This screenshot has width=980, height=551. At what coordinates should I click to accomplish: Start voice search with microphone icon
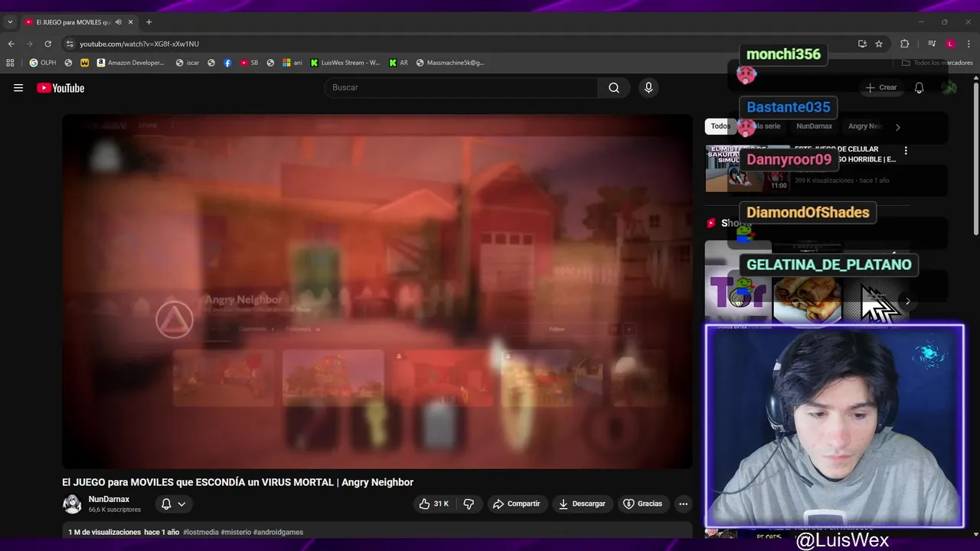[x=648, y=88]
